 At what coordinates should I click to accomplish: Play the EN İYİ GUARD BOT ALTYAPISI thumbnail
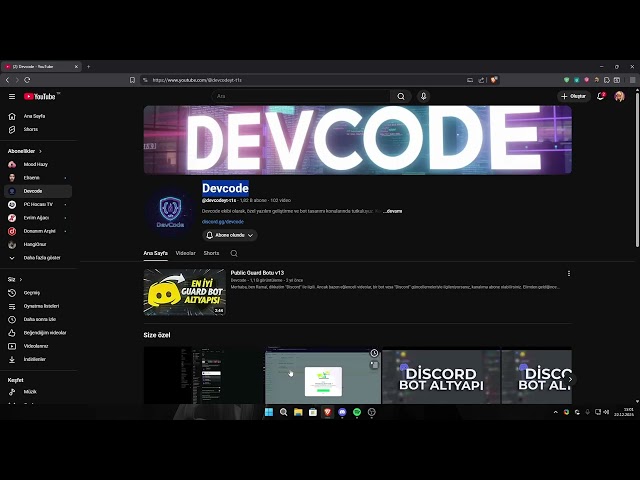[x=184, y=292]
